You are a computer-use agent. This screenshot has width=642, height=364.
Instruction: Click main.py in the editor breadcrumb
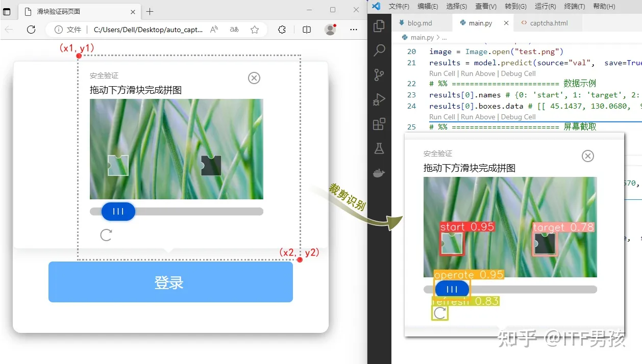(x=423, y=37)
